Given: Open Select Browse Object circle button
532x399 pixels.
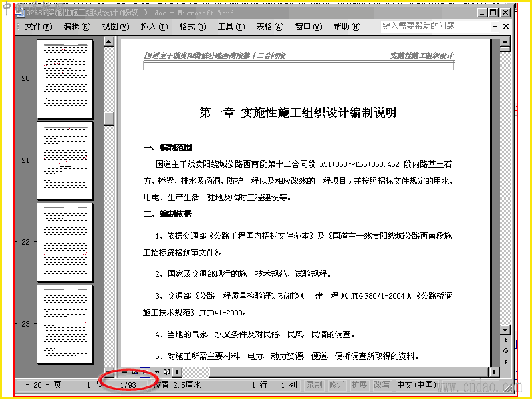Looking at the screenshot, I should pyautogui.click(x=505, y=351).
